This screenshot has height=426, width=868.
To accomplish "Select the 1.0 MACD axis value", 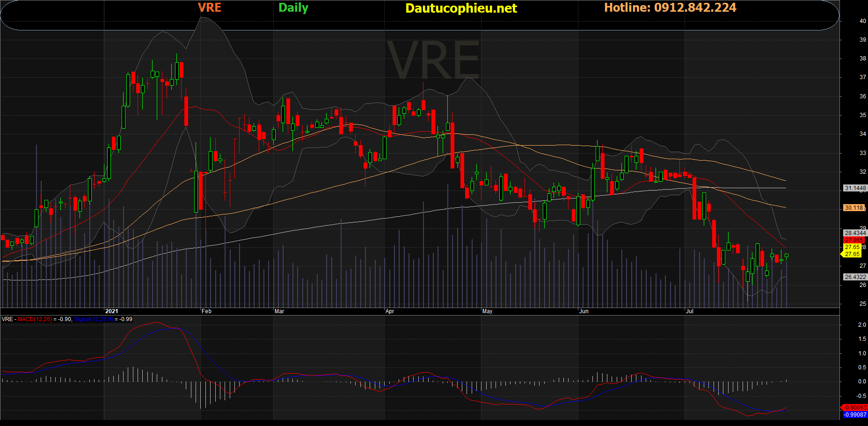I will pyautogui.click(x=862, y=353).
